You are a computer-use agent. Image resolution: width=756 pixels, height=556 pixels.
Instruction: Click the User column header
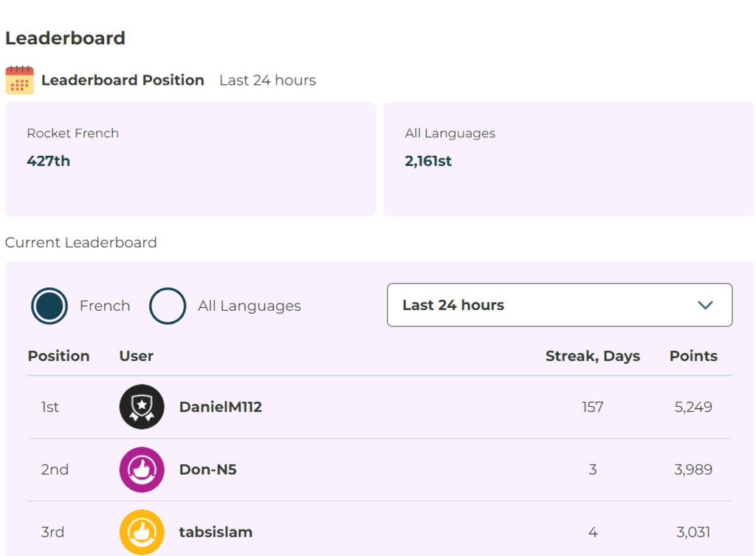tap(136, 356)
